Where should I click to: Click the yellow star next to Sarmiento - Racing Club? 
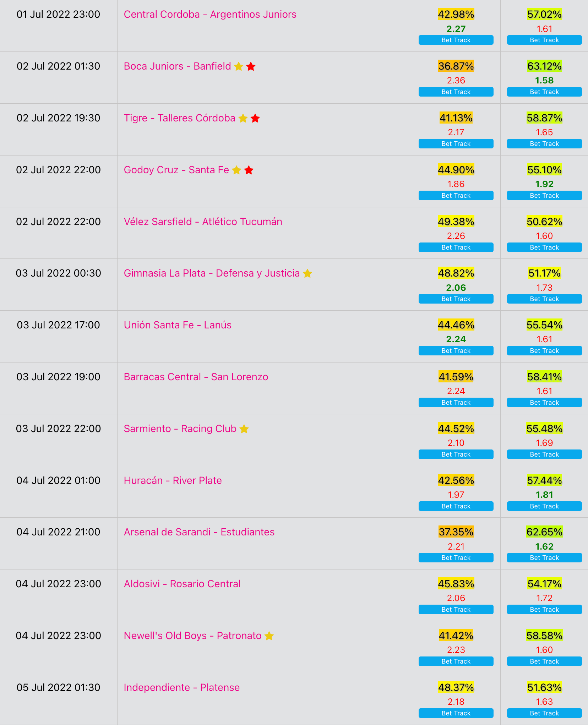point(244,429)
